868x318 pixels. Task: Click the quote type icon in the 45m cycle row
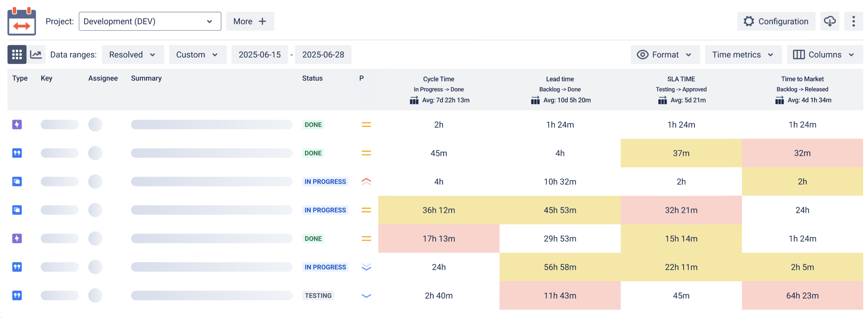click(x=17, y=153)
